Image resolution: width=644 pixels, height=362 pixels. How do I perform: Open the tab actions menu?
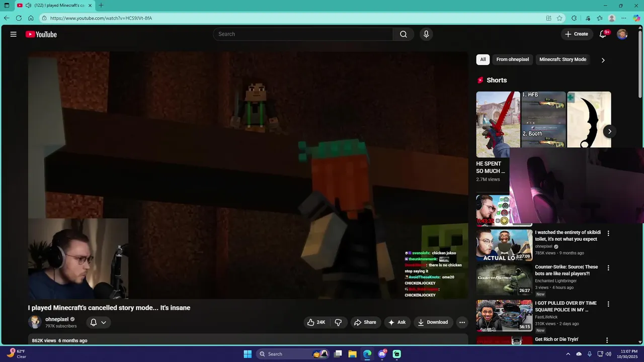[7, 6]
